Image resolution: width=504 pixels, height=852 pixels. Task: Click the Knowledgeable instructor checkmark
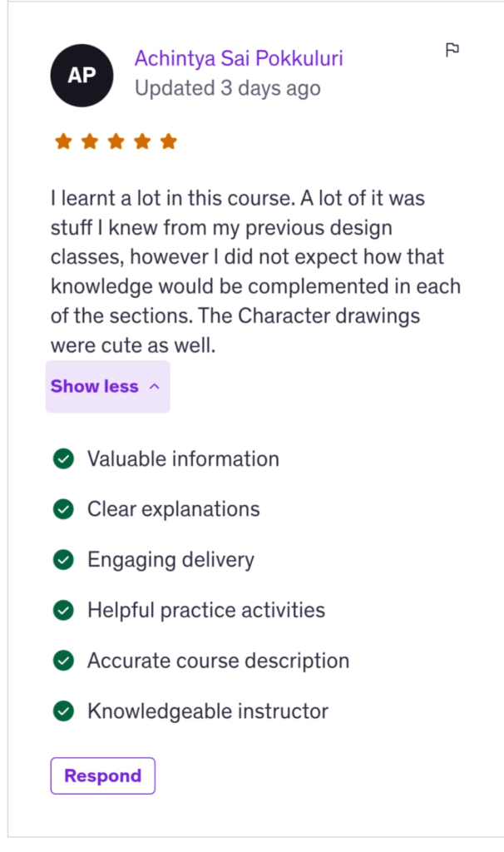(x=63, y=711)
